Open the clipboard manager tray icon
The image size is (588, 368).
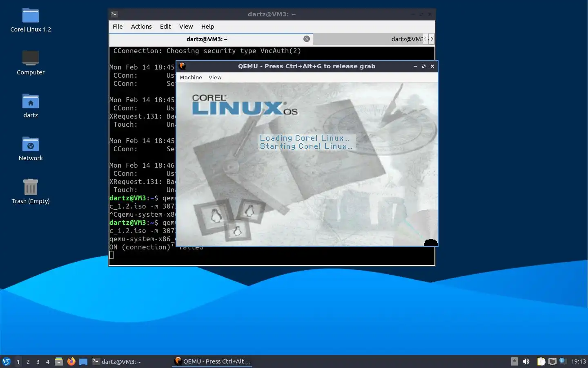(541, 361)
